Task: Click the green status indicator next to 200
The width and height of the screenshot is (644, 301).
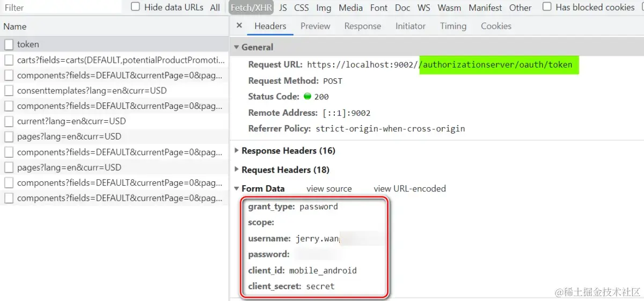Action: pyautogui.click(x=308, y=97)
